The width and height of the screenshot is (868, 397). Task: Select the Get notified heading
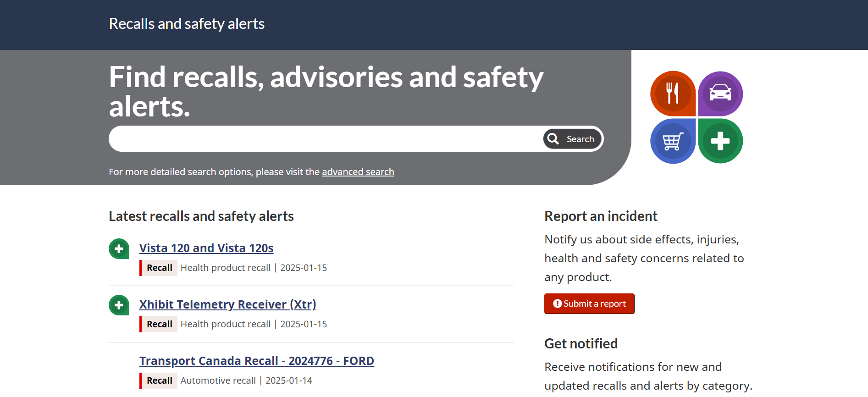581,343
